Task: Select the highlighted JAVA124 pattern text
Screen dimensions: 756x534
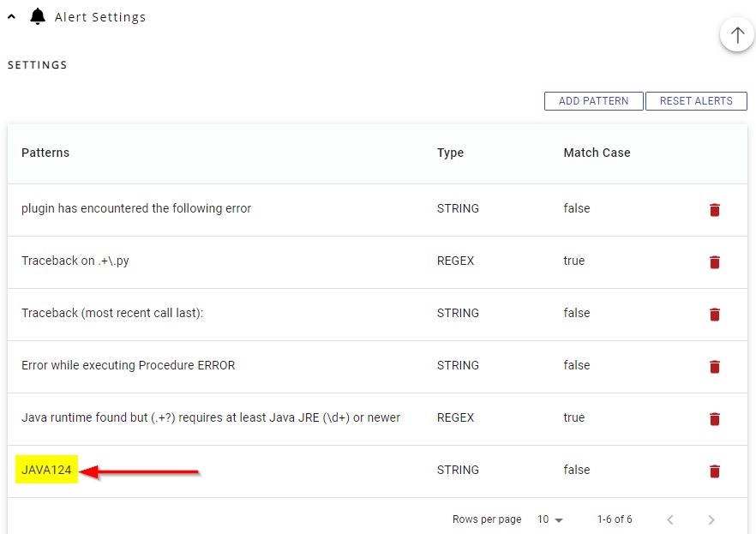Action: [47, 470]
